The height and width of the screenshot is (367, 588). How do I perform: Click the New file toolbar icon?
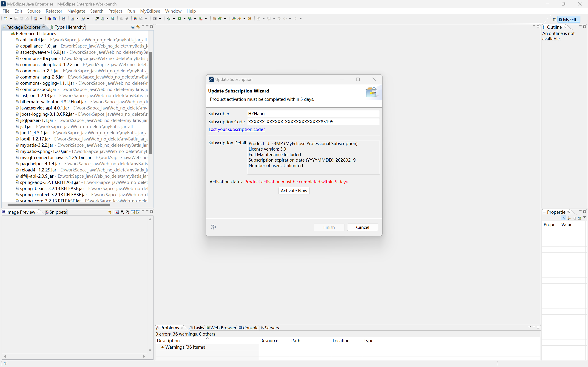point(6,19)
